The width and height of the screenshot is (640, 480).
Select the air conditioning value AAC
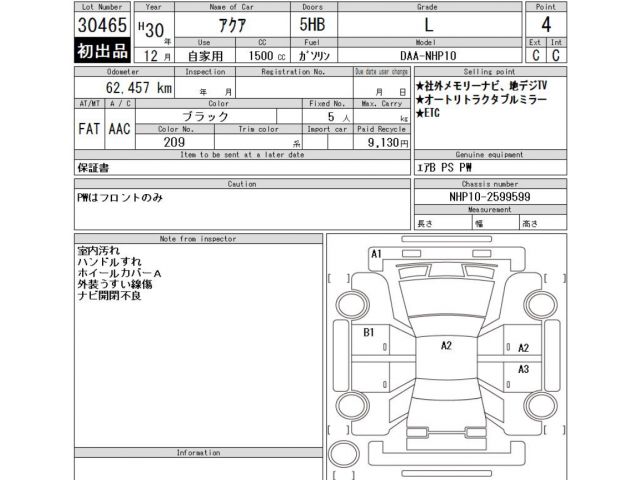point(119,129)
